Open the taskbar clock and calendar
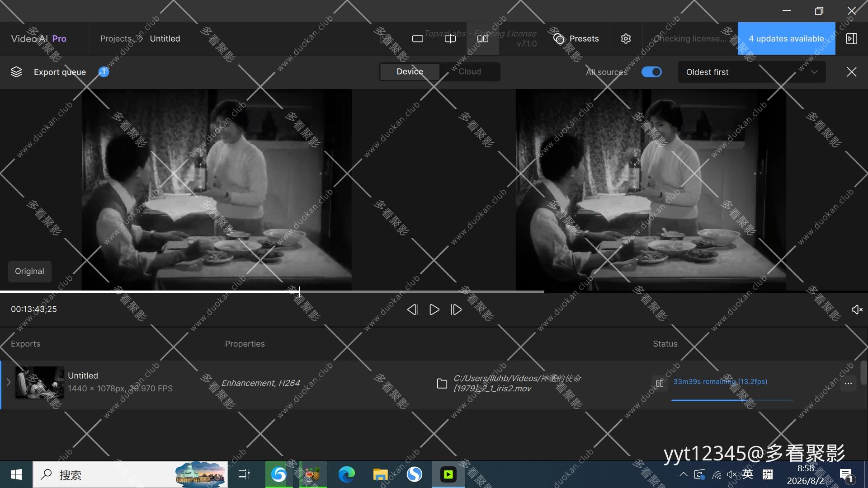 [x=806, y=474]
